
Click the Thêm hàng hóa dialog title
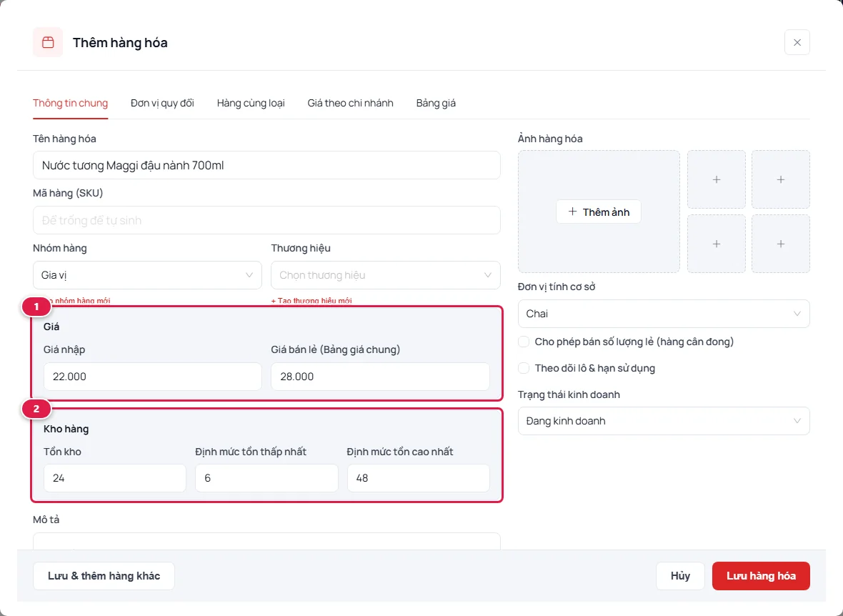pyautogui.click(x=121, y=42)
